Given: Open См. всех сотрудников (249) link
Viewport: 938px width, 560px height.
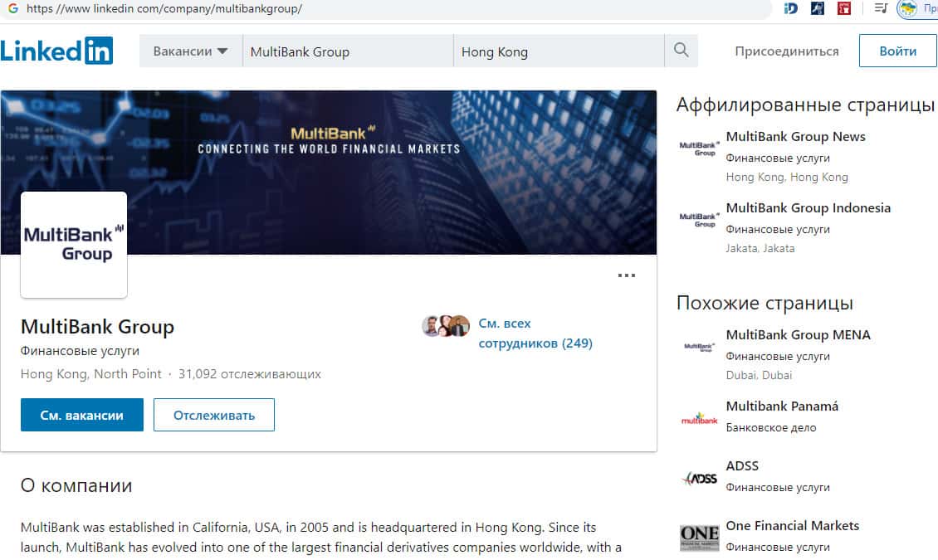Looking at the screenshot, I should pyautogui.click(x=535, y=334).
